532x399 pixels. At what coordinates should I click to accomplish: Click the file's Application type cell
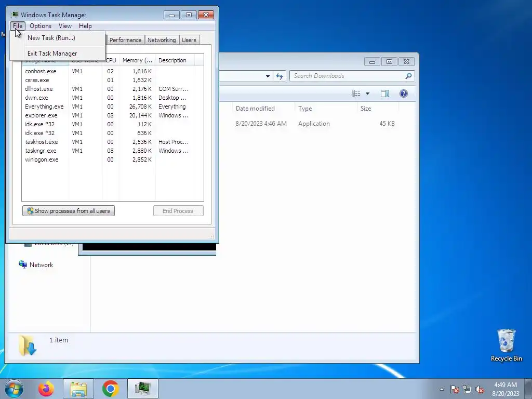[314, 124]
